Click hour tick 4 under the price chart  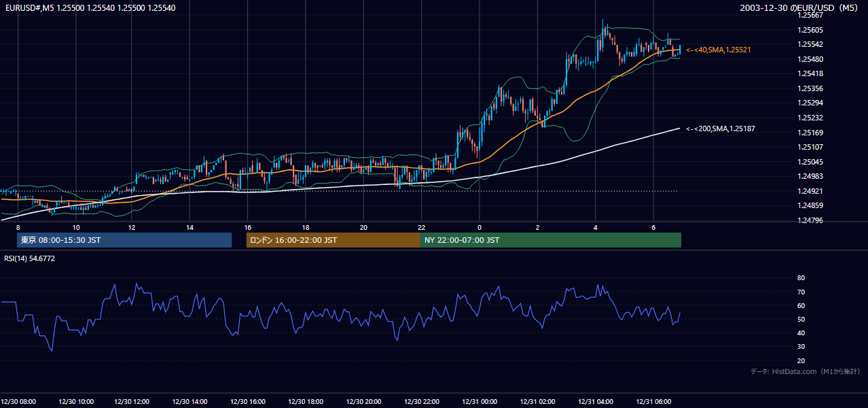point(596,227)
